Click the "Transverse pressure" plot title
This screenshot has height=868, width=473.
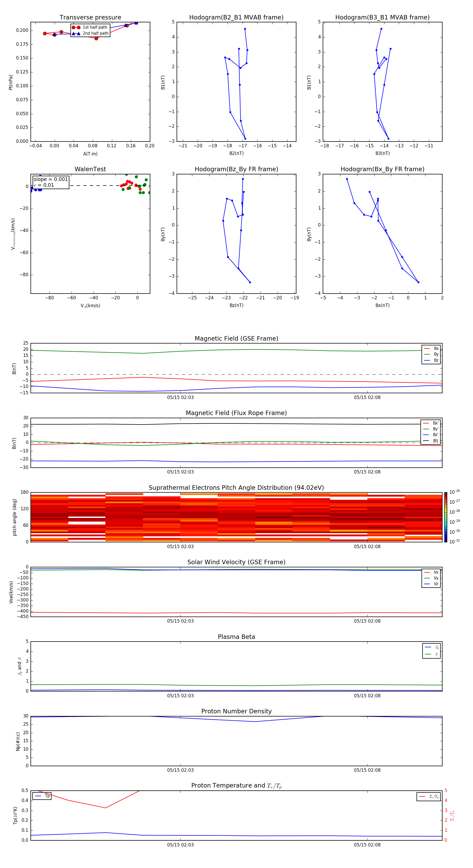tap(90, 18)
